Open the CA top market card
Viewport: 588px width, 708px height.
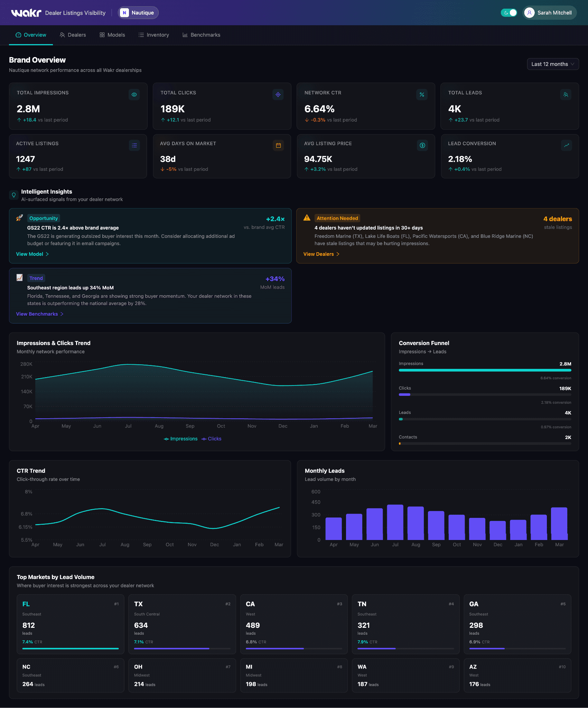point(294,624)
